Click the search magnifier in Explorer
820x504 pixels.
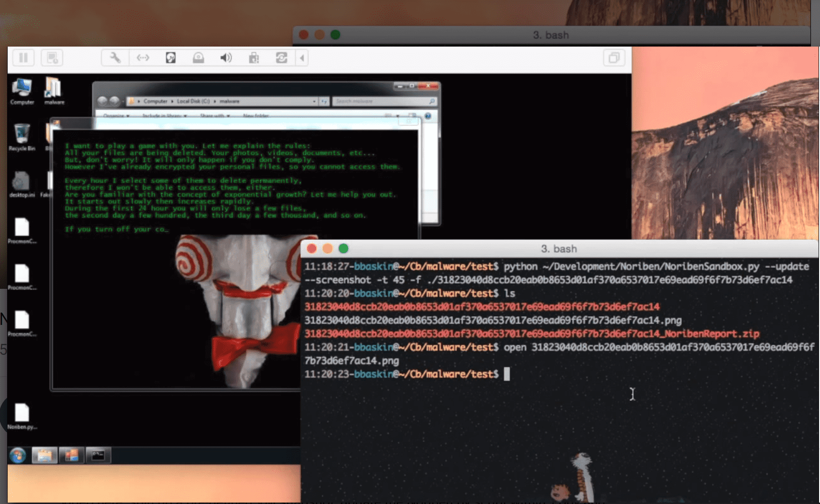pyautogui.click(x=432, y=101)
